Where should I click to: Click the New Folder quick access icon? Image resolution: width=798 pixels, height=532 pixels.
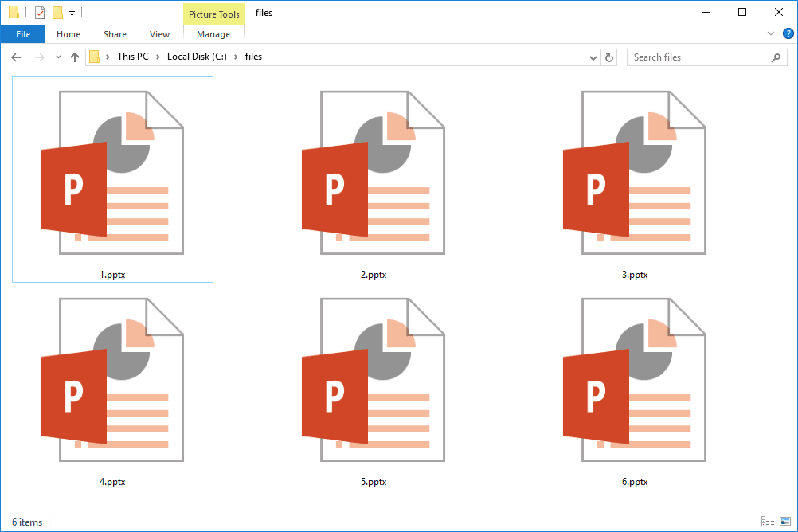[x=57, y=13]
